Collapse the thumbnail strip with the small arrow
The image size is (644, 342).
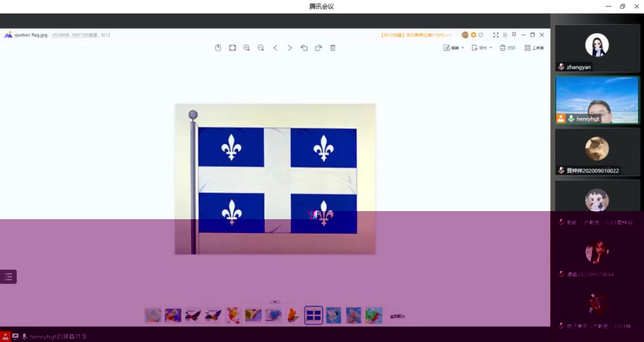tap(275, 302)
